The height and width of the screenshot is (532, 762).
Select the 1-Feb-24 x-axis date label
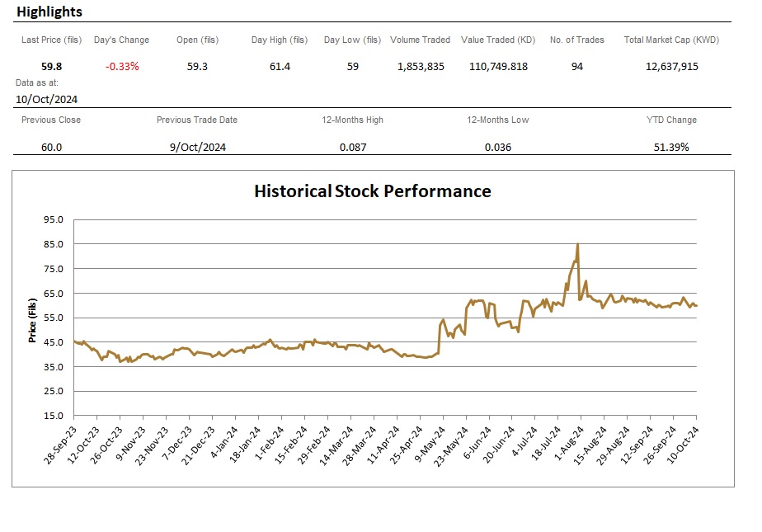pos(269,444)
